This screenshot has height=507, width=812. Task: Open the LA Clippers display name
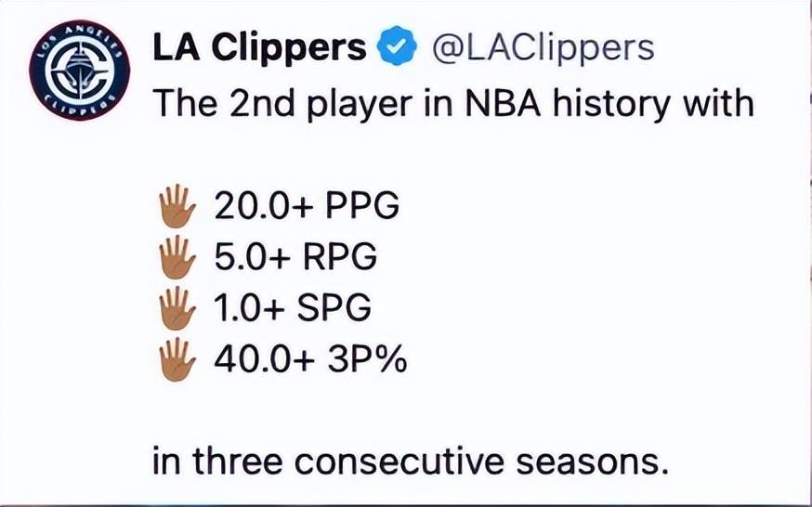pos(259,48)
